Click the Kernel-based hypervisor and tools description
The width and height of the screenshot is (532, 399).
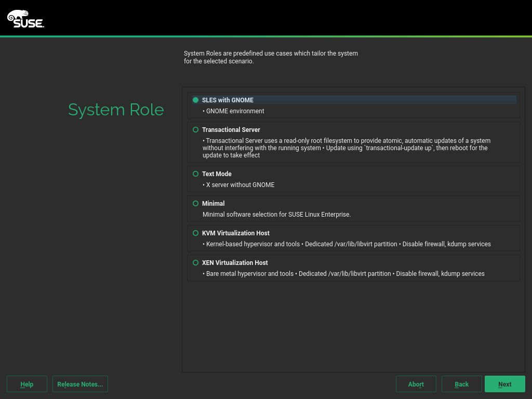[x=347, y=244]
